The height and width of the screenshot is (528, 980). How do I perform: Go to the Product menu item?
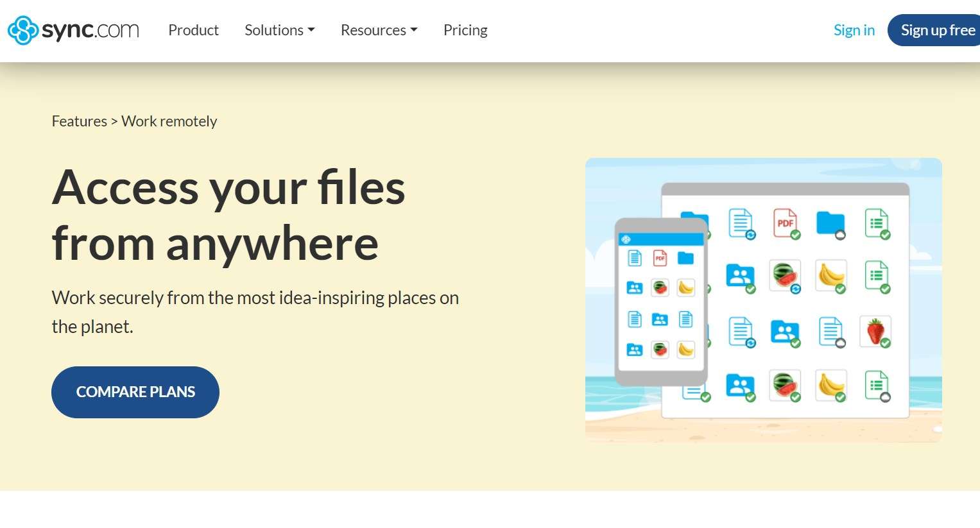pyautogui.click(x=193, y=30)
